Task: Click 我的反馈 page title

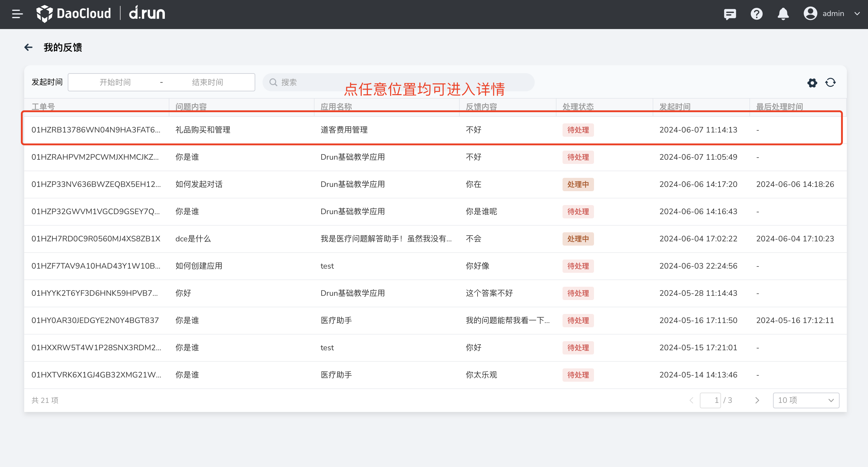Action: pyautogui.click(x=63, y=47)
